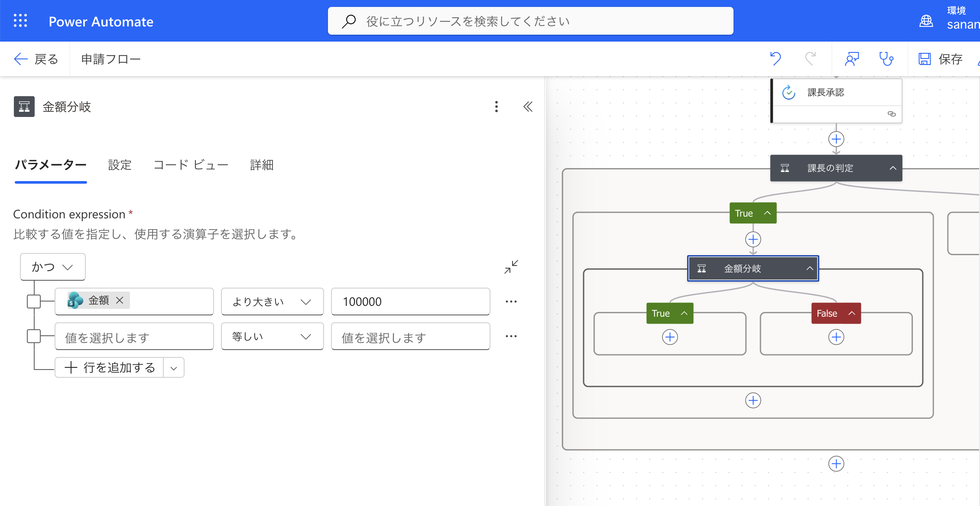This screenshot has width=980, height=506.
Task: Click the SharePoint 金額 token
Action: [x=98, y=300]
